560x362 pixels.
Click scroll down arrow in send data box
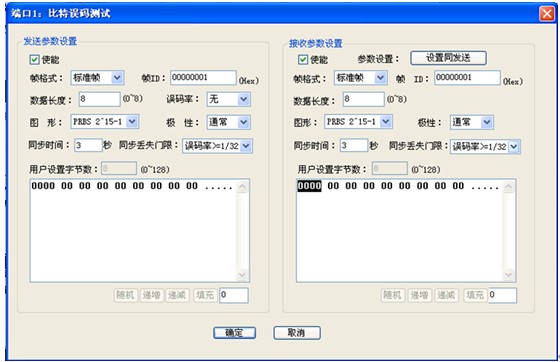242,275
